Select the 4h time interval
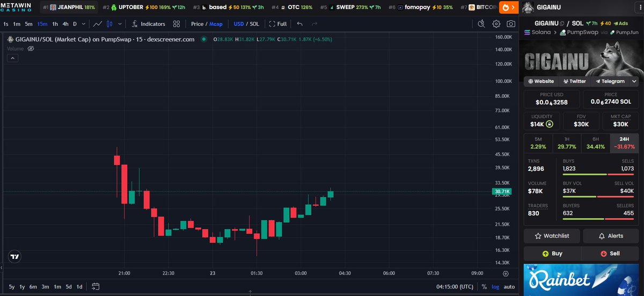The height and width of the screenshot is (296, 644). [x=65, y=24]
